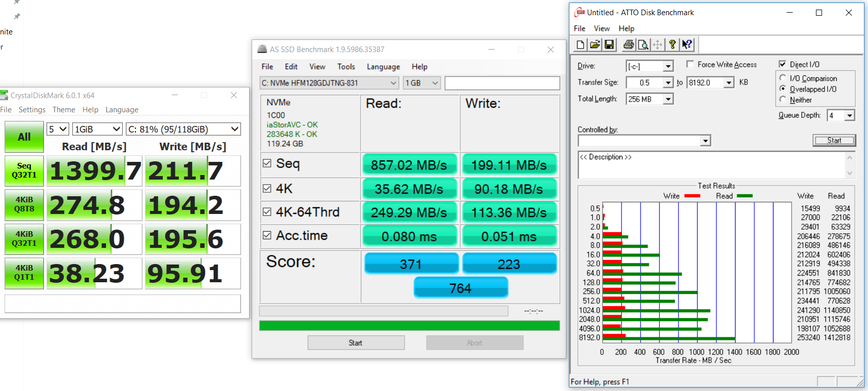Image resolution: width=868 pixels, height=391 pixels.
Task: Open the AS SSD 1 GB size dropdown
Action: (x=422, y=83)
